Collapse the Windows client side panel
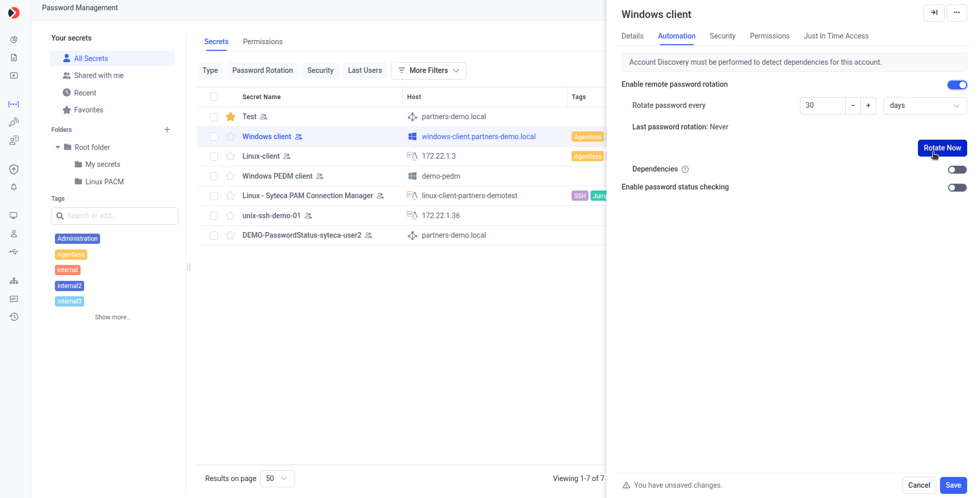 coord(934,13)
